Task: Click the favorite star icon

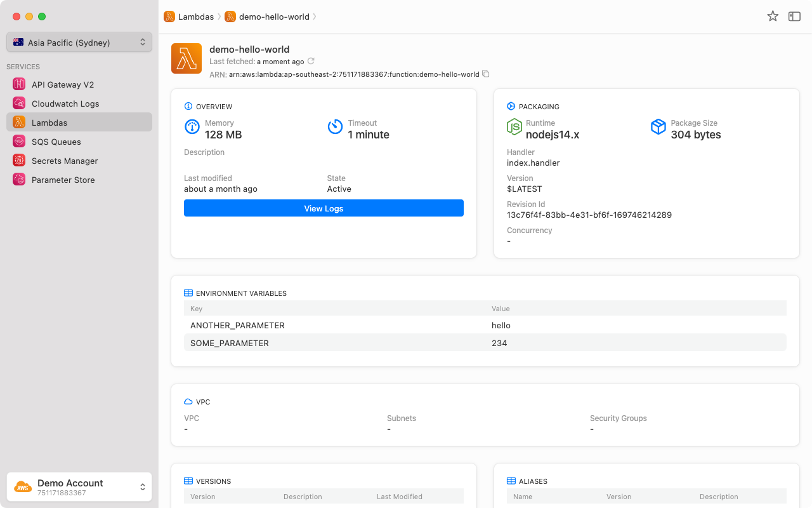Action: pyautogui.click(x=773, y=17)
